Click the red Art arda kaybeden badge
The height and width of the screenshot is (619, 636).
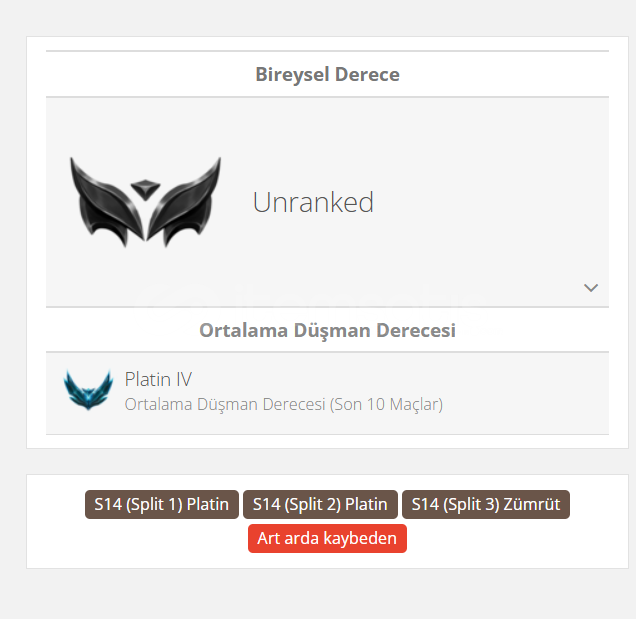click(x=327, y=538)
